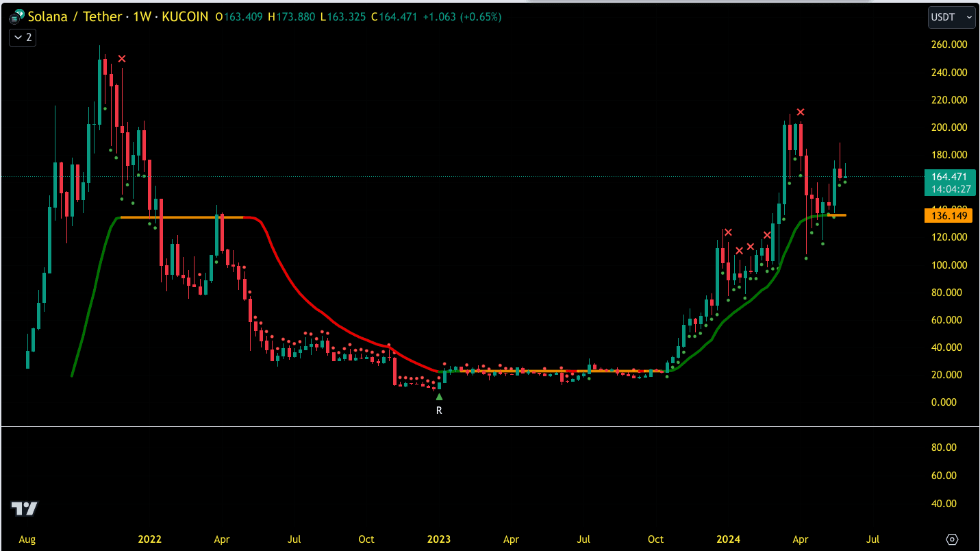The image size is (980, 551).
Task: Click the 180.000 price axis label
Action: (x=949, y=155)
